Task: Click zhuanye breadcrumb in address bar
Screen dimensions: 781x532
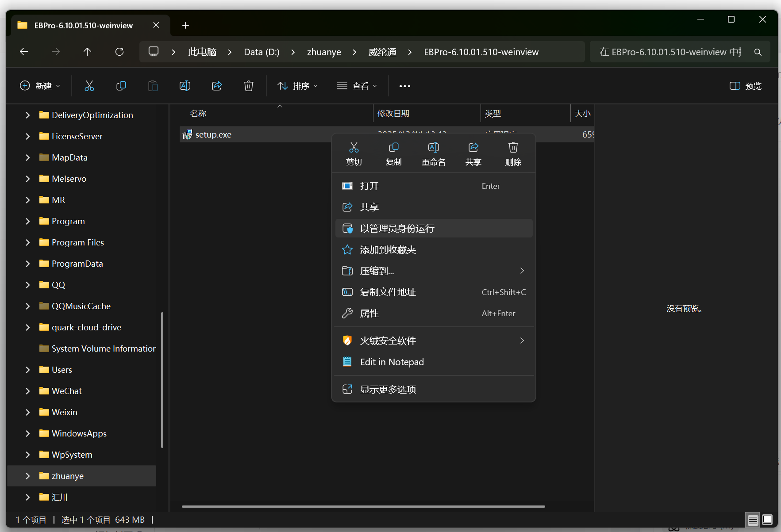Action: point(324,52)
